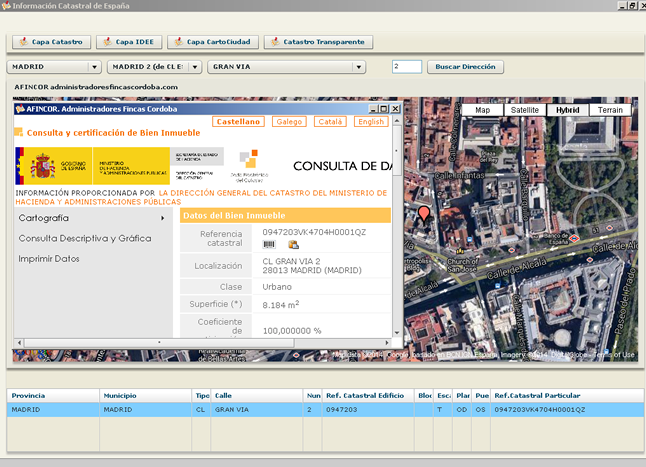
Task: Click the Ref. Catastral Edificio column header
Action: [367, 396]
